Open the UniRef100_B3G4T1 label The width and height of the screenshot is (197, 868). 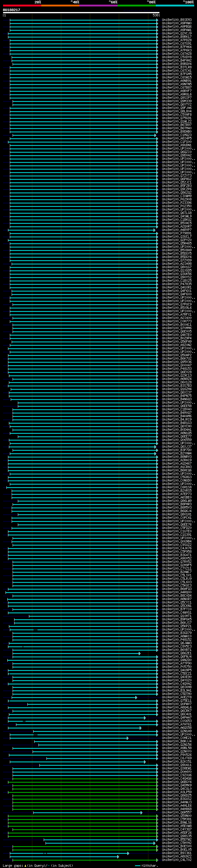tap(177, 555)
